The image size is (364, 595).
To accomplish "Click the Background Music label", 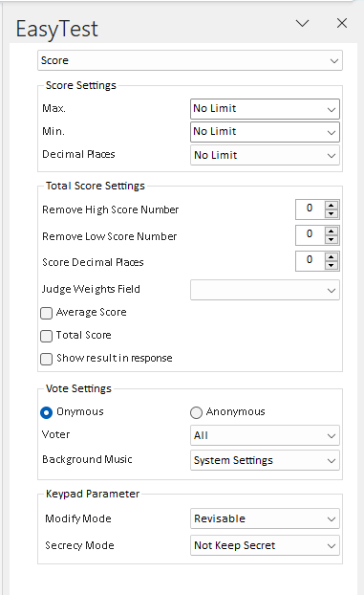I will tap(87, 459).
